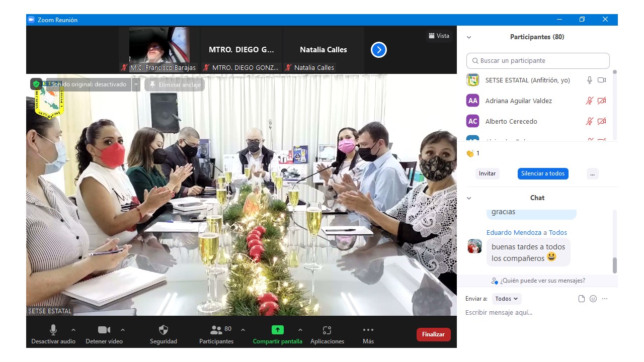Open the emoji picker in chat
644x362 pixels.
pos(593,299)
